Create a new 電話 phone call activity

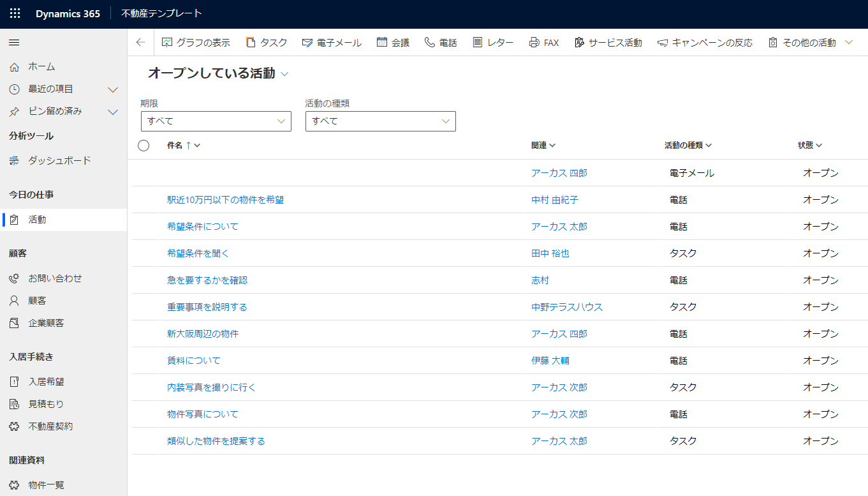coord(441,43)
